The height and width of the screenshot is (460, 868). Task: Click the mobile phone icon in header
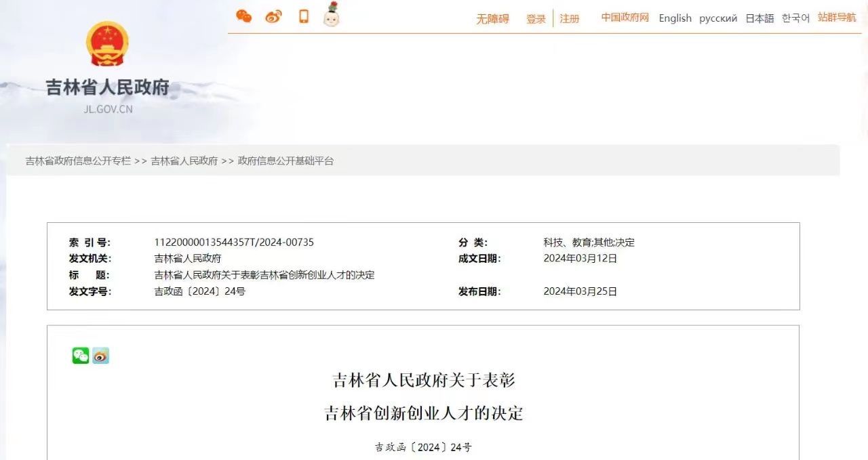(304, 17)
